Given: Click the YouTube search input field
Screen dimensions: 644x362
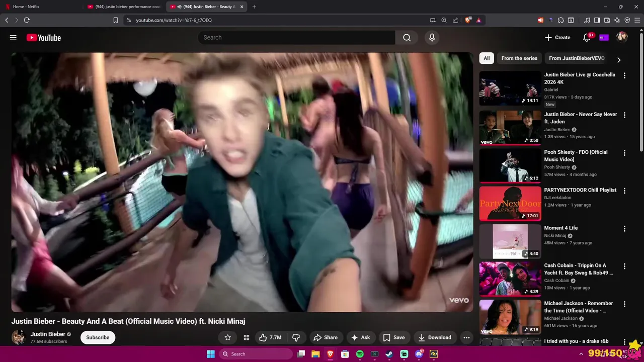Looking at the screenshot, I should [296, 38].
